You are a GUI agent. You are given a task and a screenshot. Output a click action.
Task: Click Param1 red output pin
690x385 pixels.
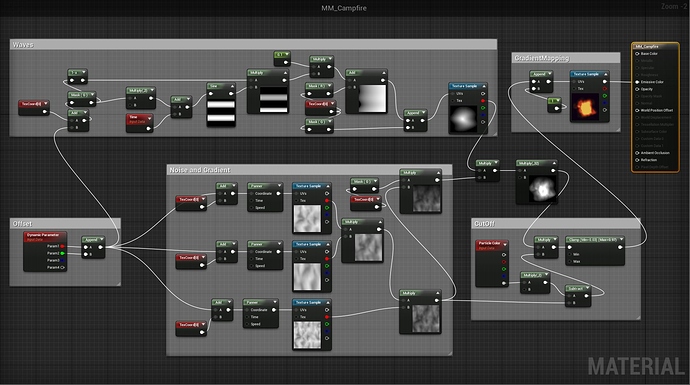click(62, 246)
